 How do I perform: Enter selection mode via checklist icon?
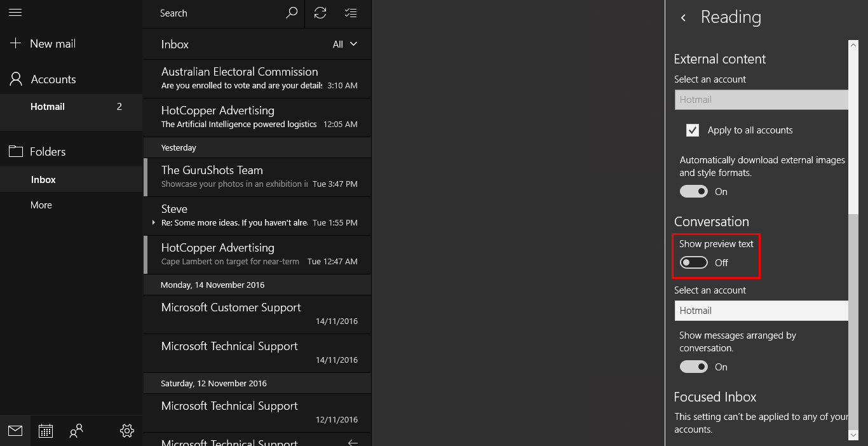click(x=350, y=13)
